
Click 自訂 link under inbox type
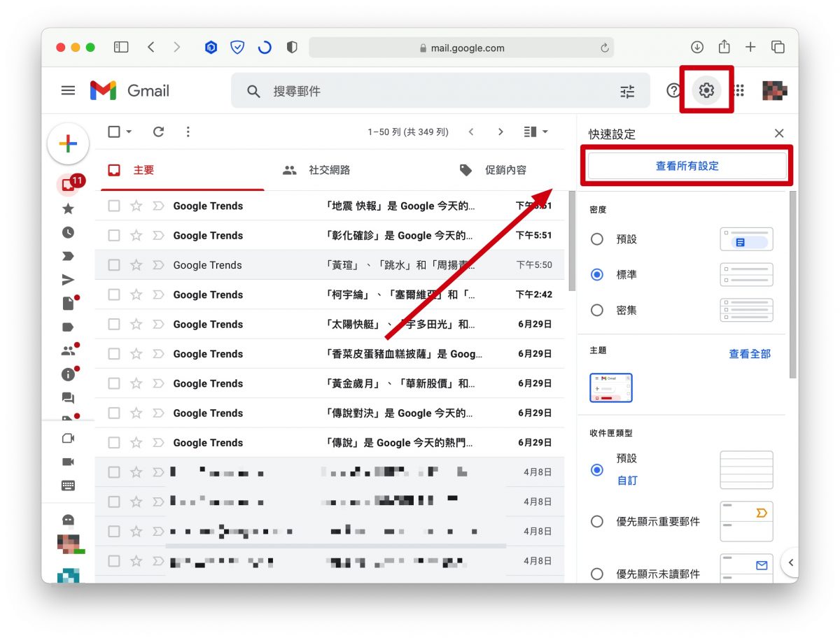click(x=627, y=481)
